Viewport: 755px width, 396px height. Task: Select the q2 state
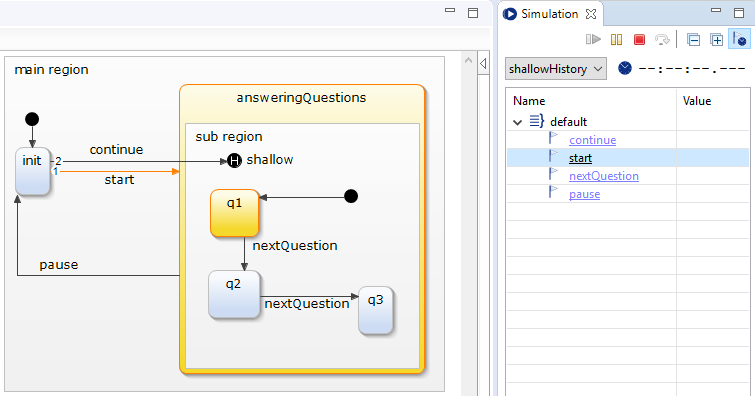click(x=234, y=294)
